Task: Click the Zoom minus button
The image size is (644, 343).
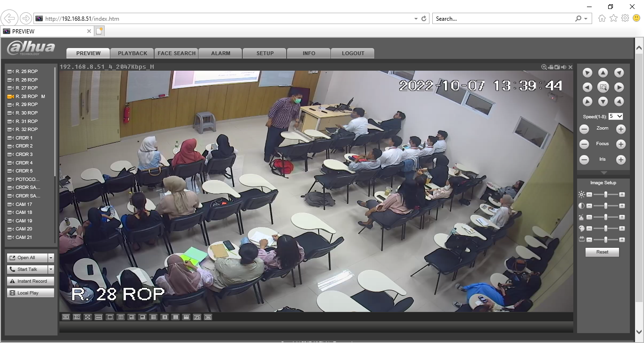Action: click(x=584, y=129)
